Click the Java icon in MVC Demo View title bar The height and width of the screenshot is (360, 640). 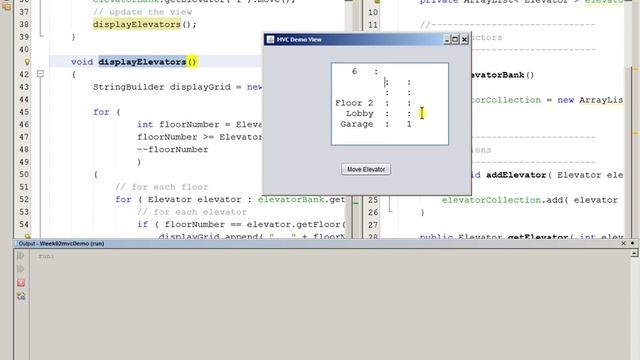click(270, 40)
